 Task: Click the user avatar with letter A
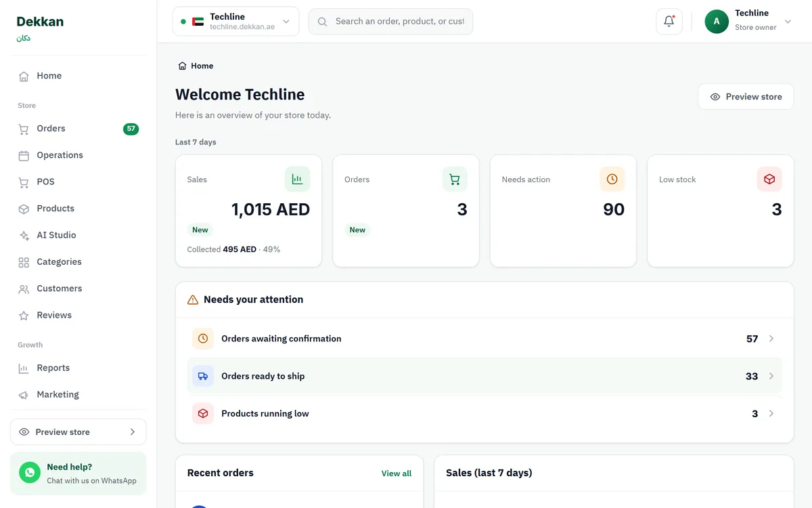coord(717,22)
